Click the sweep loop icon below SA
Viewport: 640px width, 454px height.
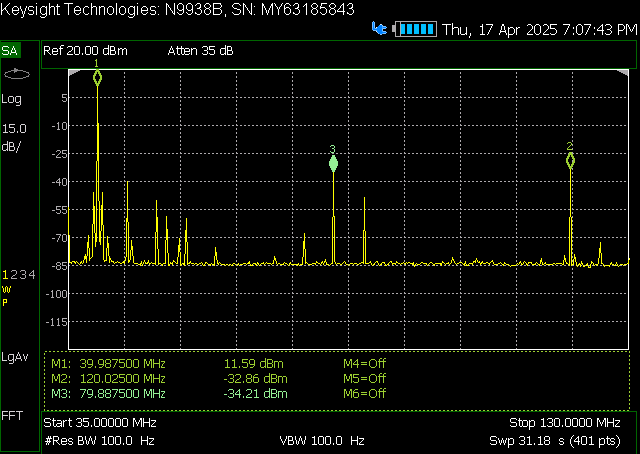point(17,74)
